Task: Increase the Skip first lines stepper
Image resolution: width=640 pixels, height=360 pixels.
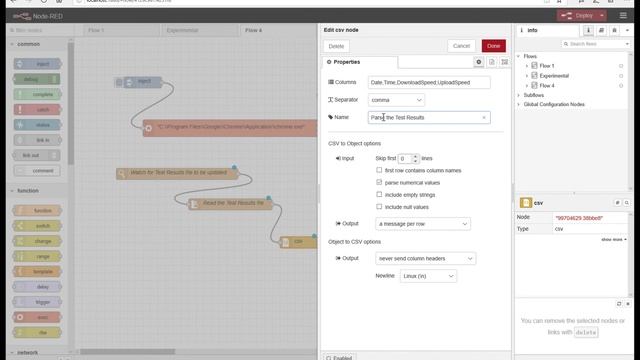Action: point(415,156)
